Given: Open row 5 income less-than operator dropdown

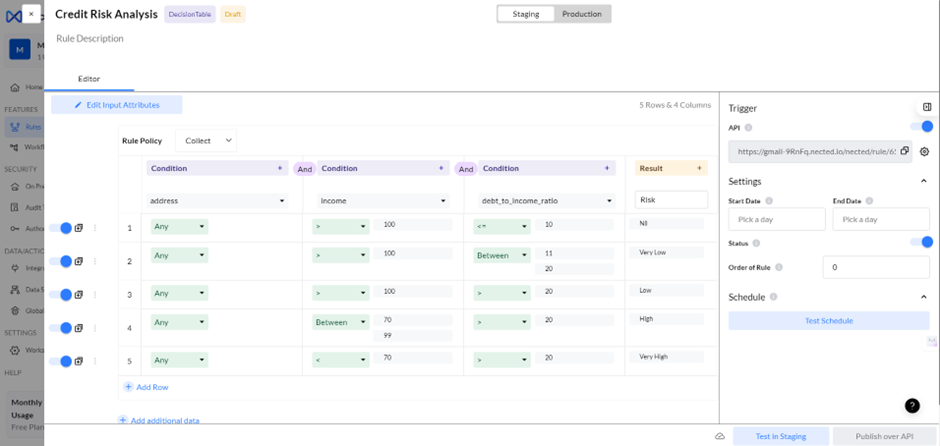Looking at the screenshot, I should [341, 360].
